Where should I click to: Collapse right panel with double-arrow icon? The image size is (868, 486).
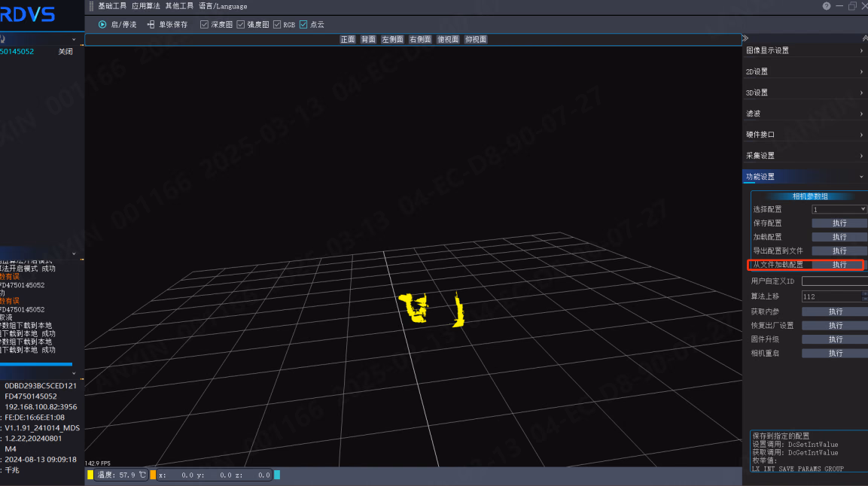[745, 38]
